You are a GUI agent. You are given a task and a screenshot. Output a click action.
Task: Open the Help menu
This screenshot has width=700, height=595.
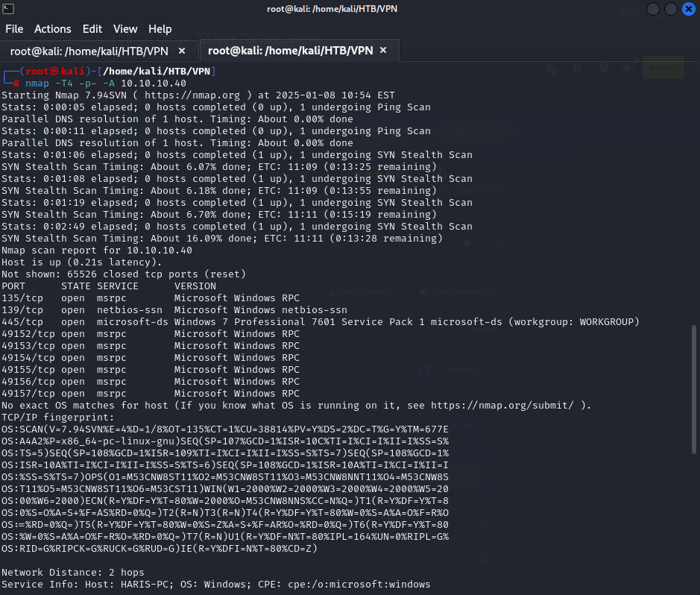(x=160, y=29)
